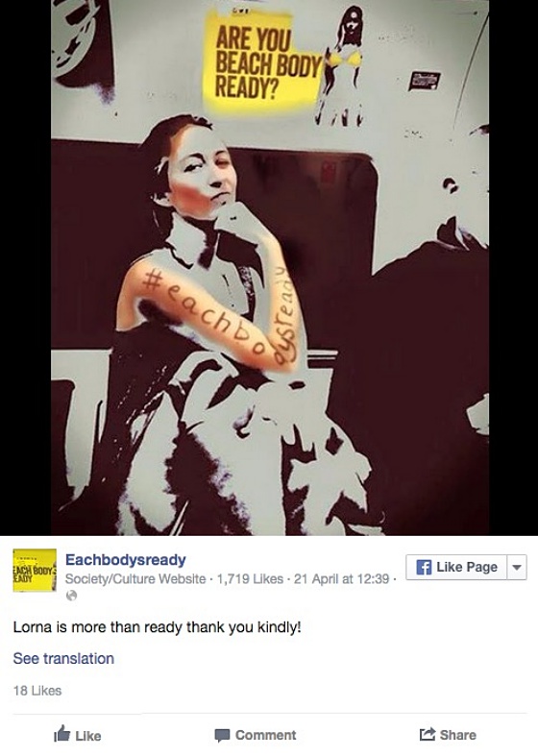Click the Comment text label
This screenshot has width=538, height=756.
click(x=265, y=735)
